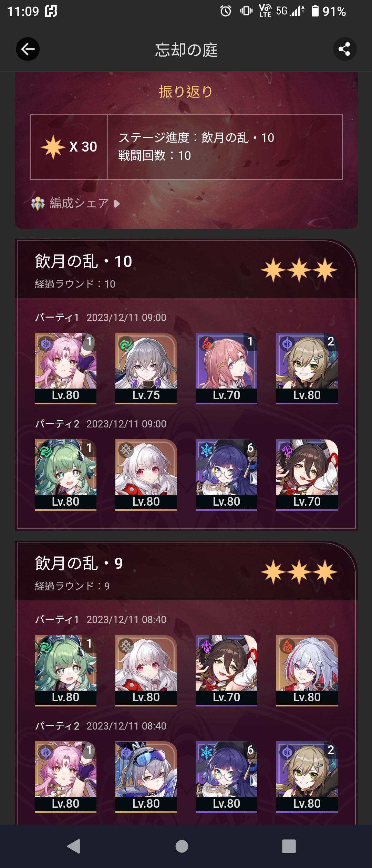Tap the Android back triangle button

click(74, 846)
